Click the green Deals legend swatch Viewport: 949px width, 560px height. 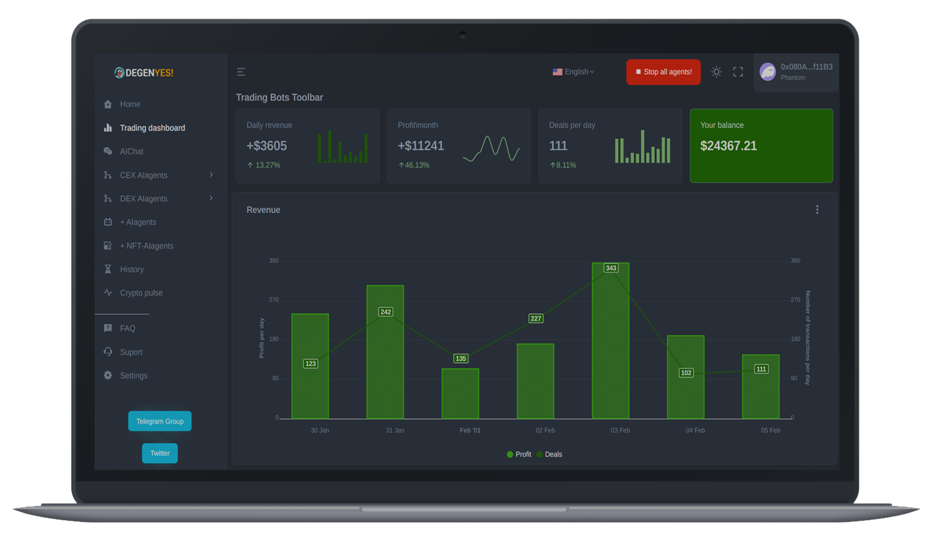tap(540, 455)
